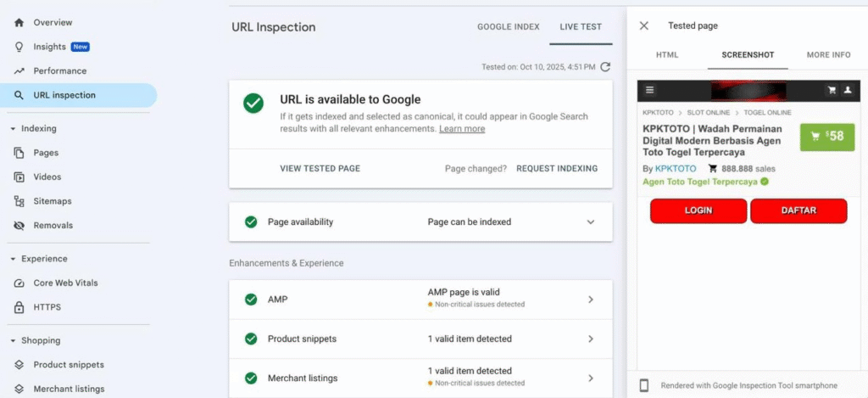Click 'Page can be indexed' text

(x=470, y=221)
